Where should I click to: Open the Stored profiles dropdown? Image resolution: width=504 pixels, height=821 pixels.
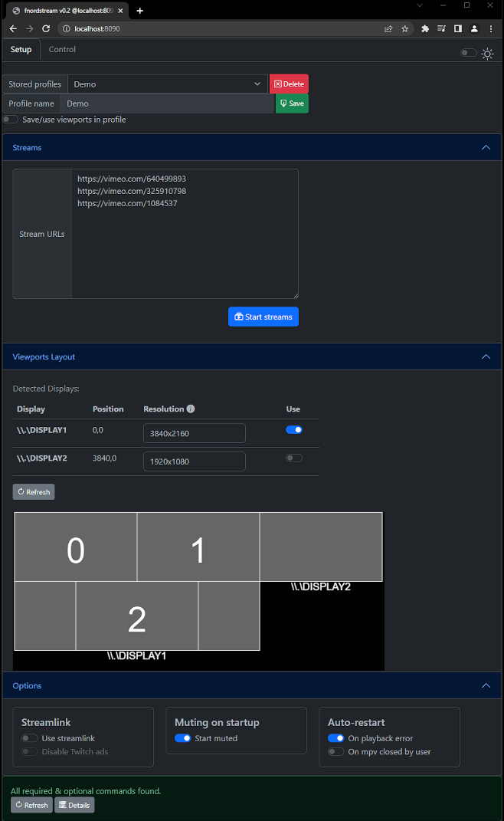click(168, 84)
